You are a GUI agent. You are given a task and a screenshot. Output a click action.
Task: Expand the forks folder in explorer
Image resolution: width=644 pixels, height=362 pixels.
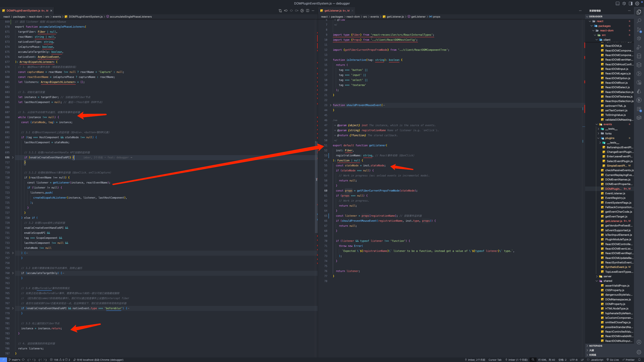pos(608,133)
